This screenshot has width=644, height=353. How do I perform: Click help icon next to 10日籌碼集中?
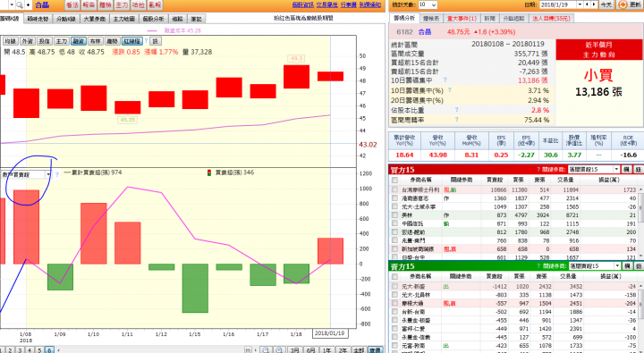(x=445, y=80)
